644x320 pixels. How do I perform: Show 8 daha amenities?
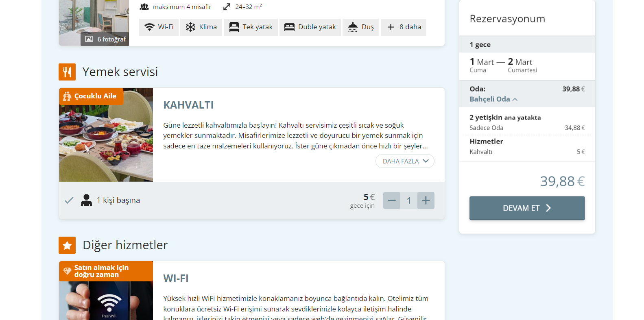tap(404, 27)
